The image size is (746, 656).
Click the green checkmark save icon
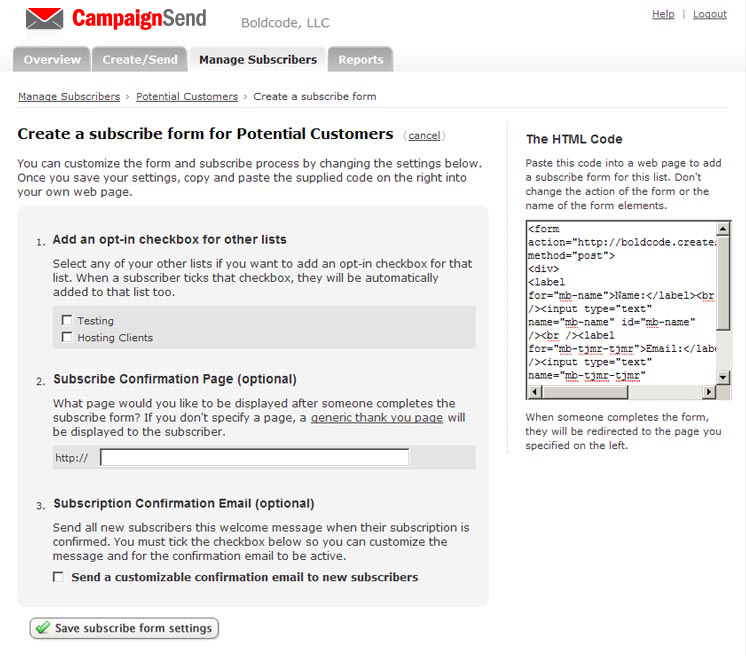[x=42, y=628]
